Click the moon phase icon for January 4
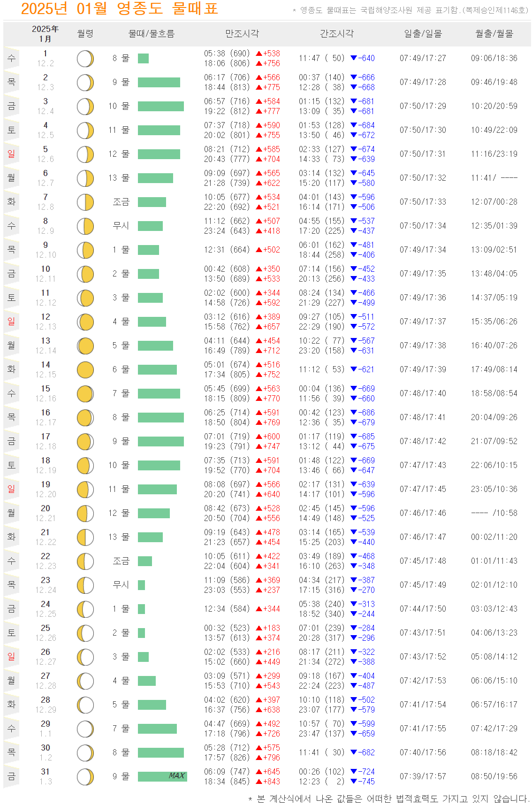Screen dimensions: 532x806 [85, 130]
